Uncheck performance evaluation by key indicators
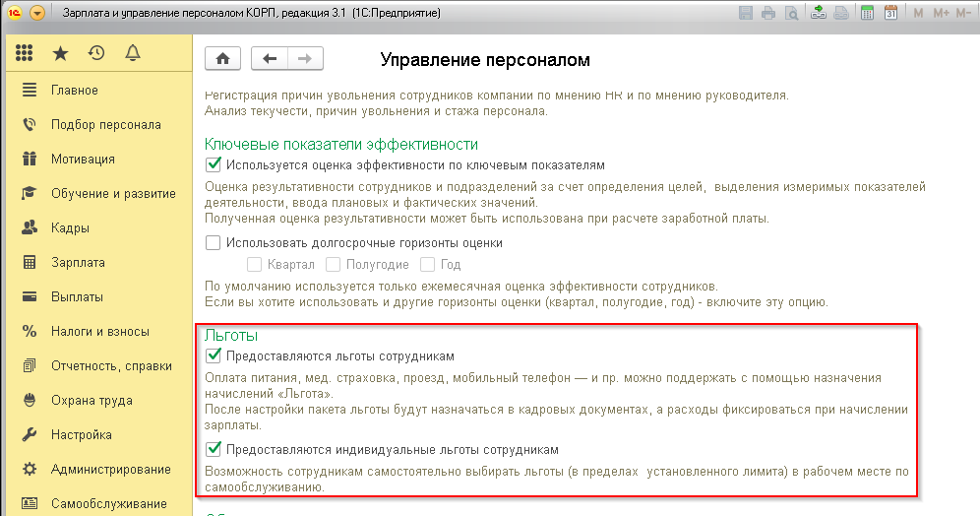 [214, 165]
